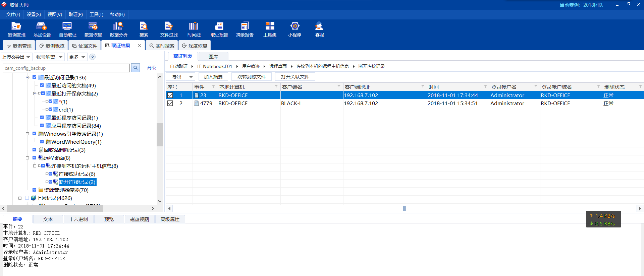
Task: Click the tree panel horizontal scrollbar thumb
Action: click(55, 208)
